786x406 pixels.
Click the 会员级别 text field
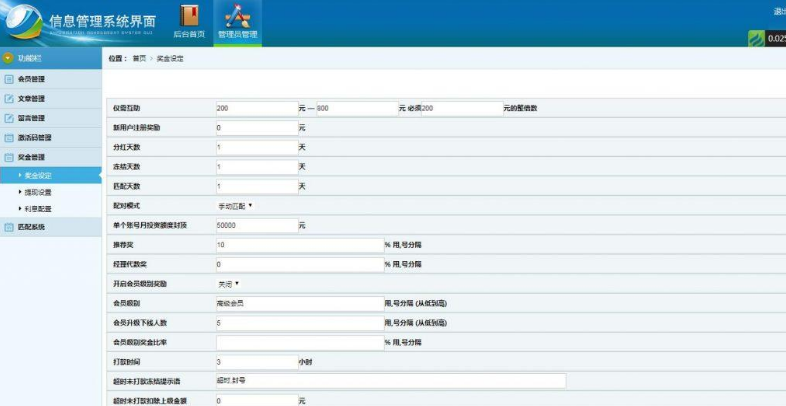coord(299,303)
